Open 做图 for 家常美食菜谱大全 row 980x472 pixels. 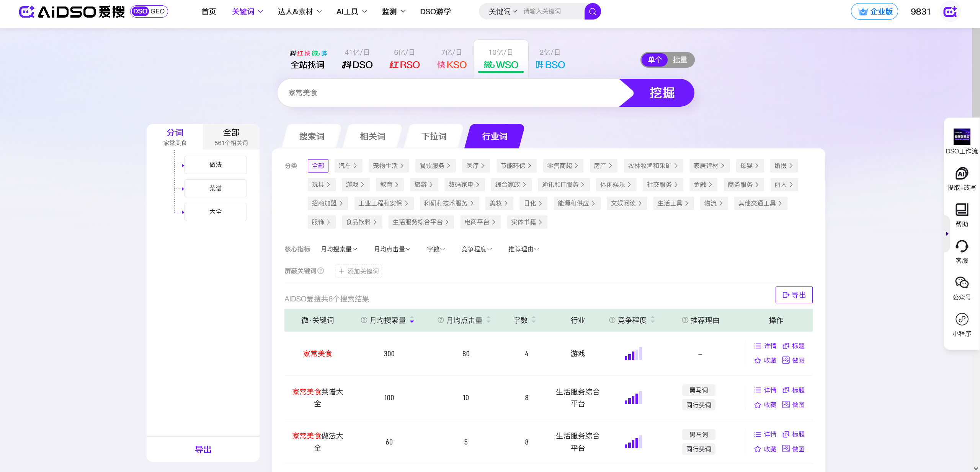[x=793, y=405]
